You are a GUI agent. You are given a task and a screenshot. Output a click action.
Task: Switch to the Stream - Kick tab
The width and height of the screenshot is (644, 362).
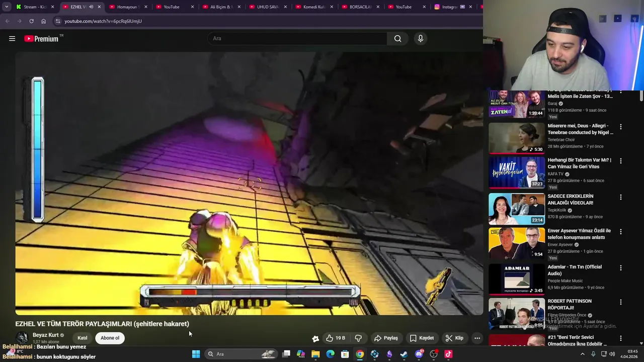tap(35, 7)
